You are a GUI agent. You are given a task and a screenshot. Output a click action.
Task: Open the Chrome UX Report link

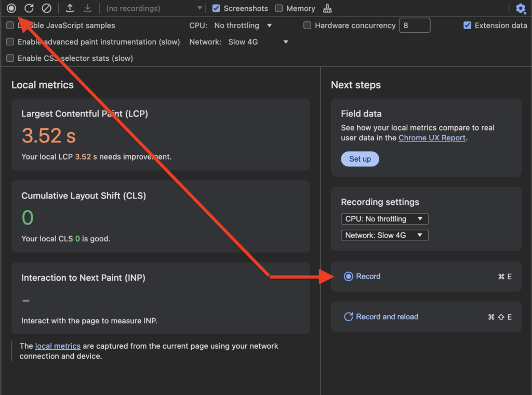[x=432, y=138]
